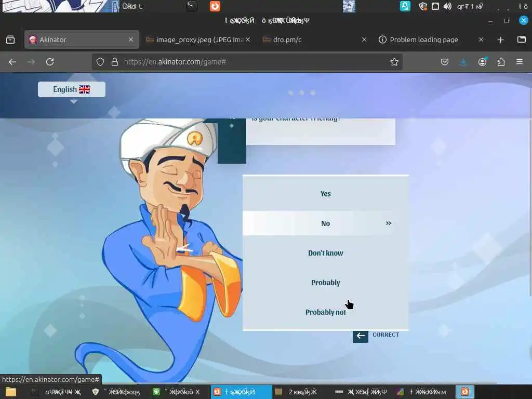Close the Problem loading page tab
Viewport: 532px width, 399px height.
(481, 39)
